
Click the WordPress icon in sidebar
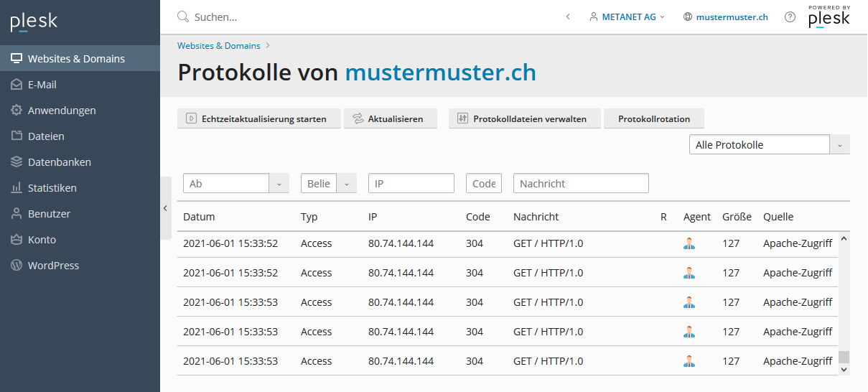16,266
